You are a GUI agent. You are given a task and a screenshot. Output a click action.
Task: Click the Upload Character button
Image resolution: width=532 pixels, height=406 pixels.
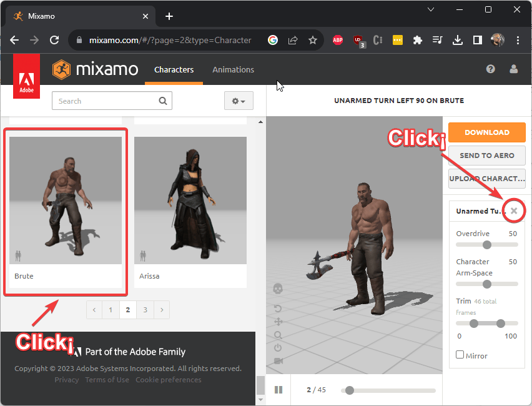[487, 179]
